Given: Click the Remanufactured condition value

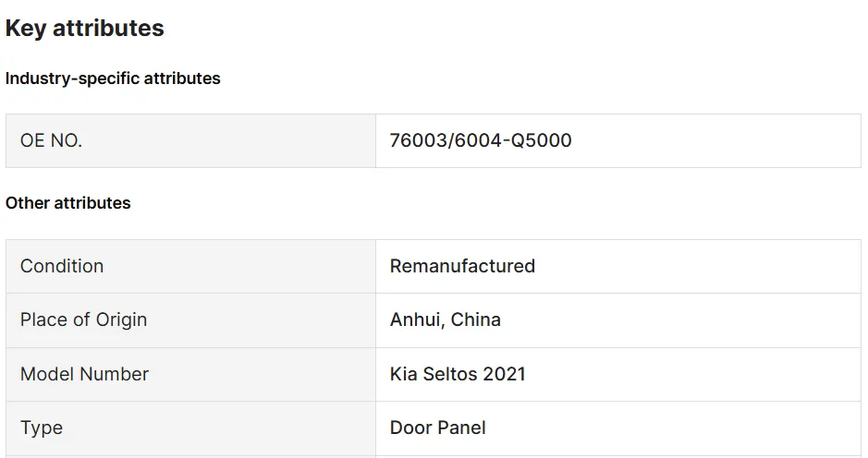Looking at the screenshot, I should (462, 266).
